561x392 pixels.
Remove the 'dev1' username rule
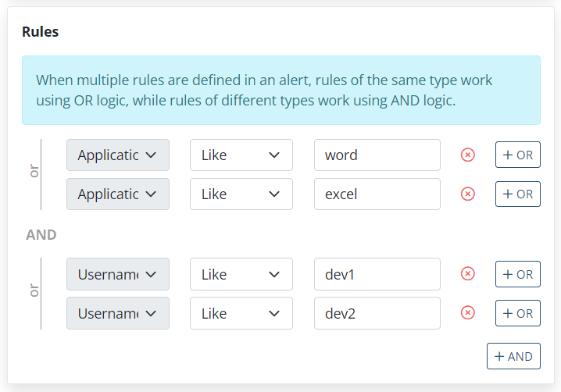click(468, 274)
